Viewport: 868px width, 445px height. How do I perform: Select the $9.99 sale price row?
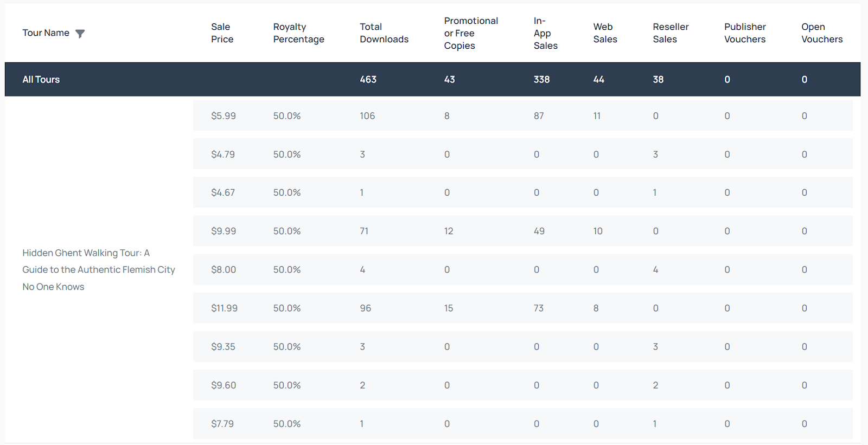pos(224,231)
